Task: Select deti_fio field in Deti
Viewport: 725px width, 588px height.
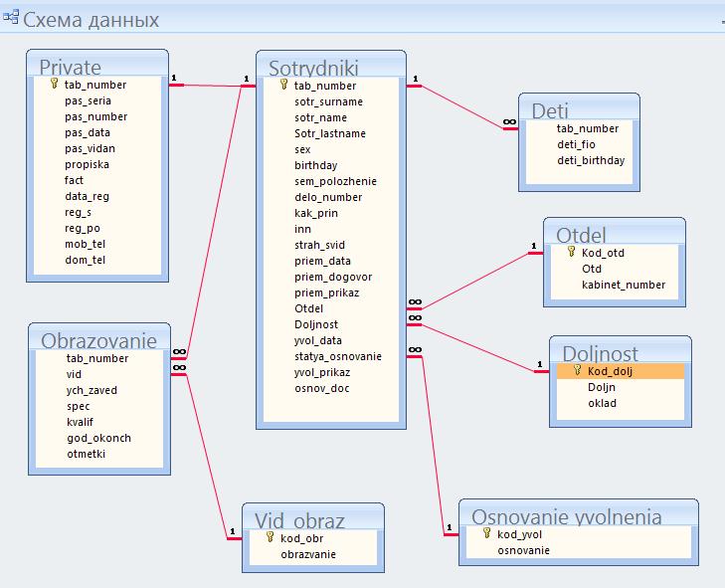Action: click(576, 144)
